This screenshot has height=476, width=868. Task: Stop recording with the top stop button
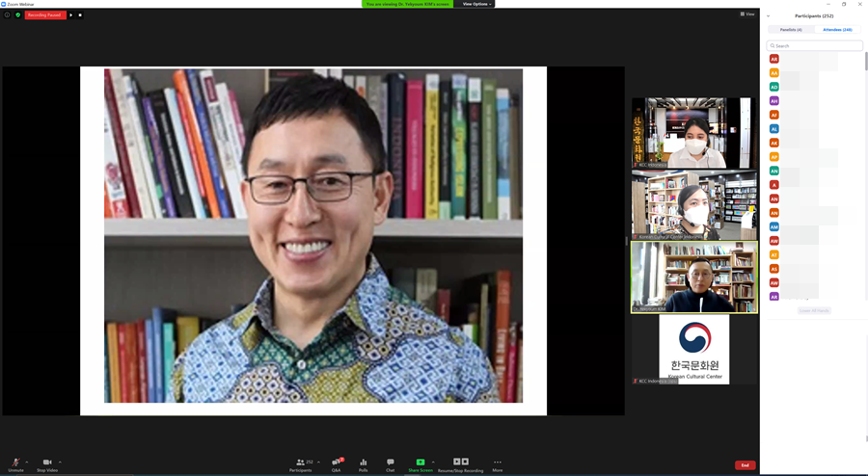coord(80,14)
